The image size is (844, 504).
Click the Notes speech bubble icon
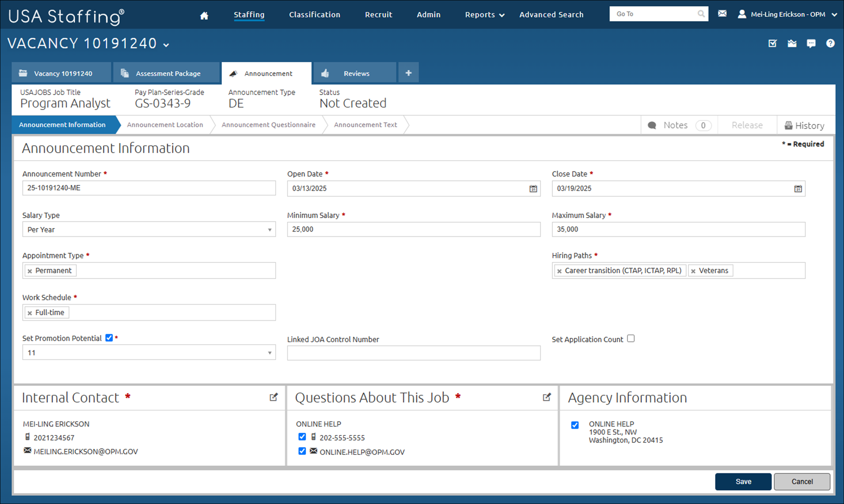pyautogui.click(x=652, y=126)
